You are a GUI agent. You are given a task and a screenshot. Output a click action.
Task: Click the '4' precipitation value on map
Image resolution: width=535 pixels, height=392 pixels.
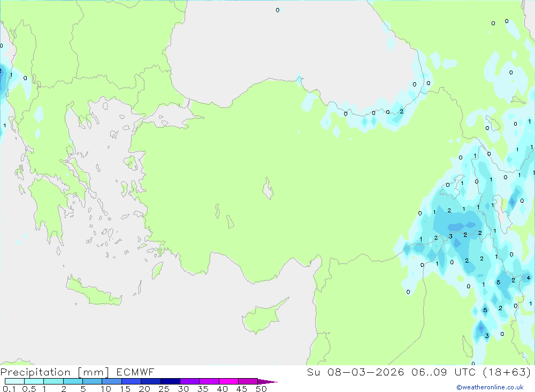coord(529,278)
